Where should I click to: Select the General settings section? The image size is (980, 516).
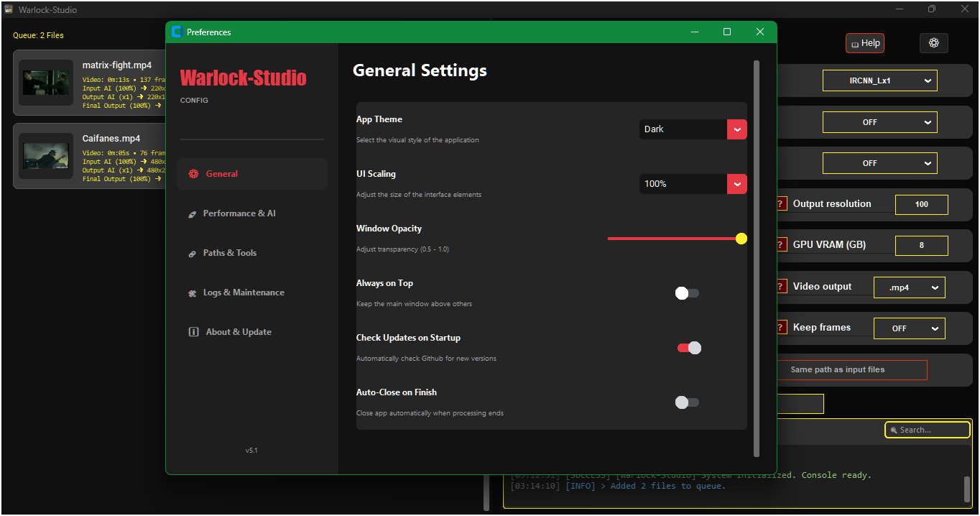pos(252,174)
